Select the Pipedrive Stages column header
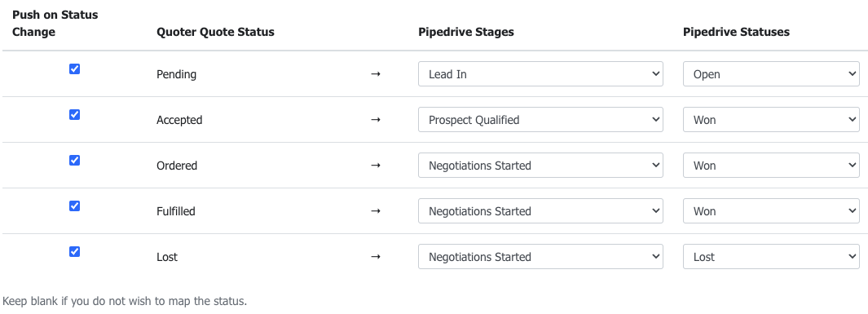This screenshot has width=868, height=314. tap(465, 32)
